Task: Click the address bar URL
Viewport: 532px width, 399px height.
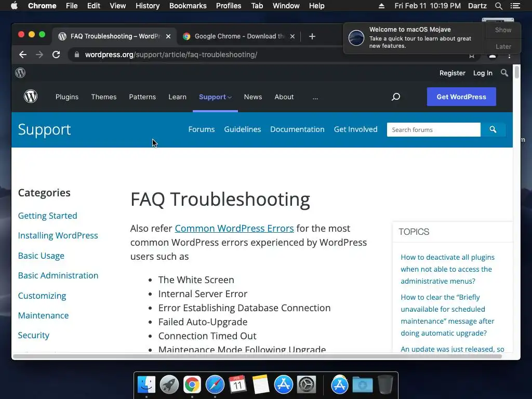Action: pos(171,55)
